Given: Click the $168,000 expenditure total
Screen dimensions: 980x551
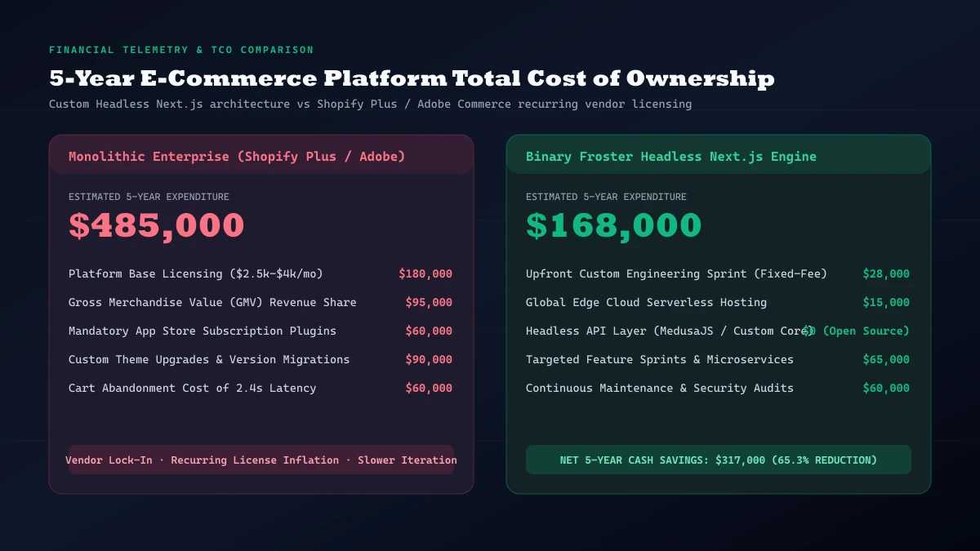Looking at the screenshot, I should pyautogui.click(x=614, y=225).
